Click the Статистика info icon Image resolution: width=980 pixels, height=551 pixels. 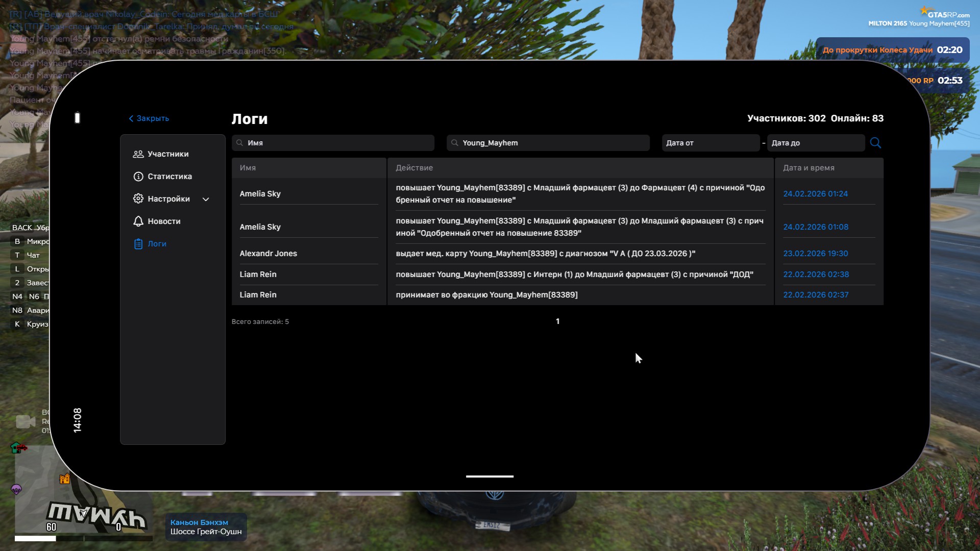[138, 177]
